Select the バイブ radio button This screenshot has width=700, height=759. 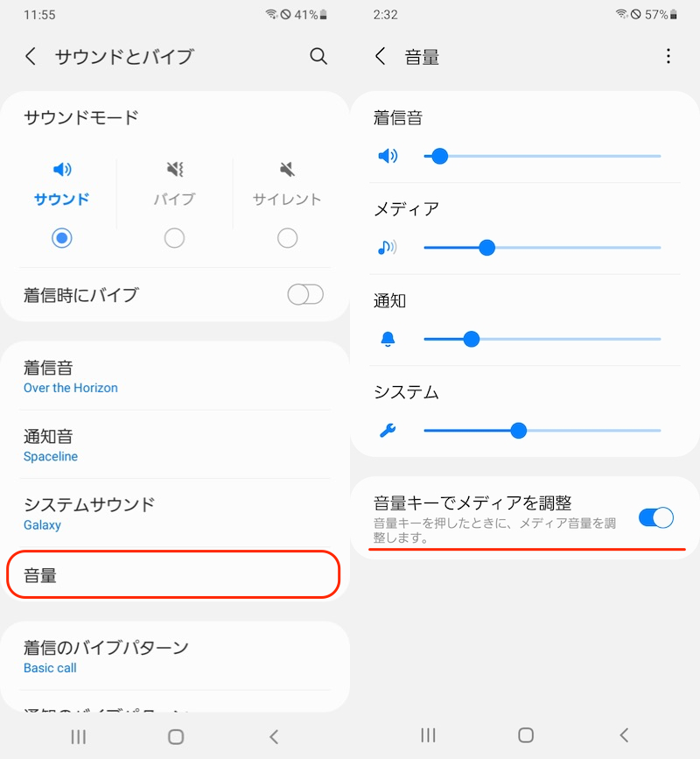coord(174,238)
